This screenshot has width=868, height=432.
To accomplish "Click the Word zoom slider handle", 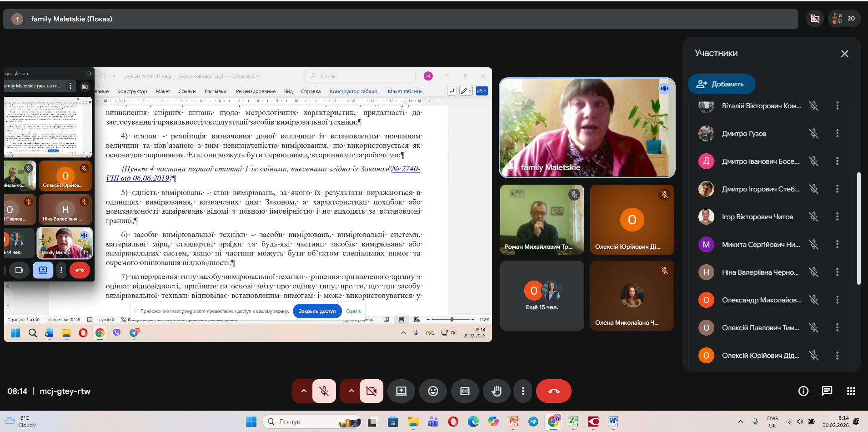I will pos(452,320).
